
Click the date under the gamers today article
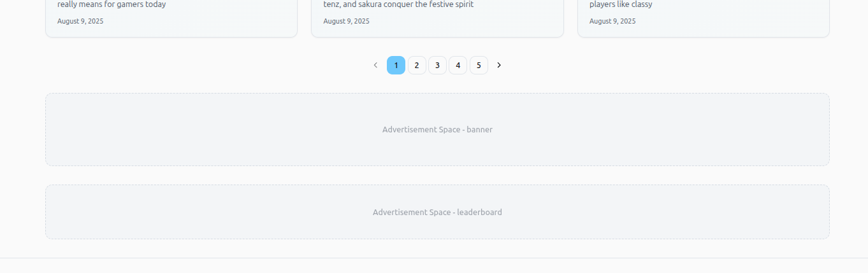[x=80, y=21]
